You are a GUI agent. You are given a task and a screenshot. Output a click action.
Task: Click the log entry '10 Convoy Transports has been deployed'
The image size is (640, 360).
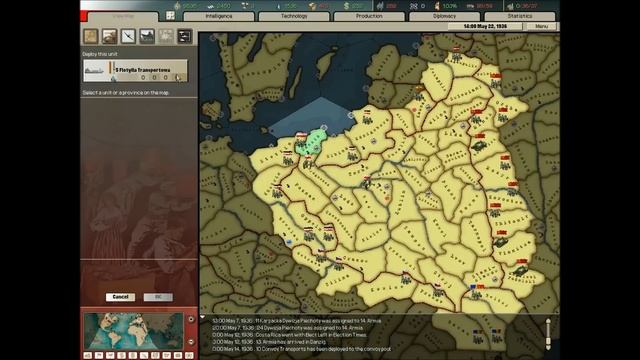pyautogui.click(x=302, y=349)
